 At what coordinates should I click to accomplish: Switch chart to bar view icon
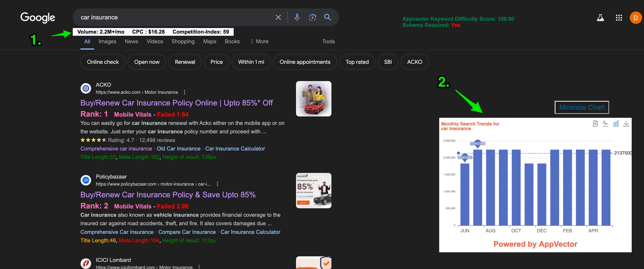point(616,124)
